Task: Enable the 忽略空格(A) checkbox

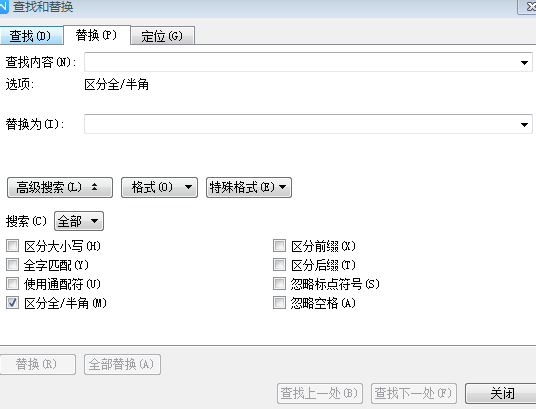Action: [279, 303]
